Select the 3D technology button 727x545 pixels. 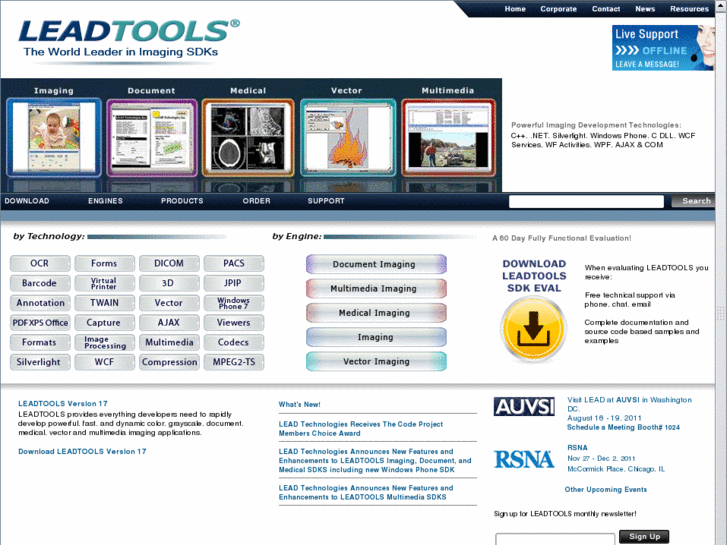click(169, 283)
